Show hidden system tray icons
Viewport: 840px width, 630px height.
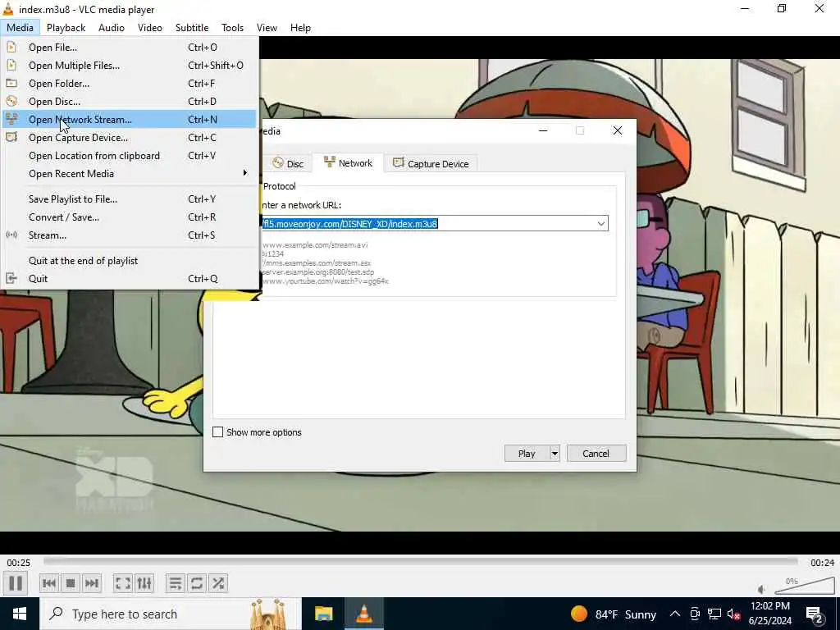point(675,614)
